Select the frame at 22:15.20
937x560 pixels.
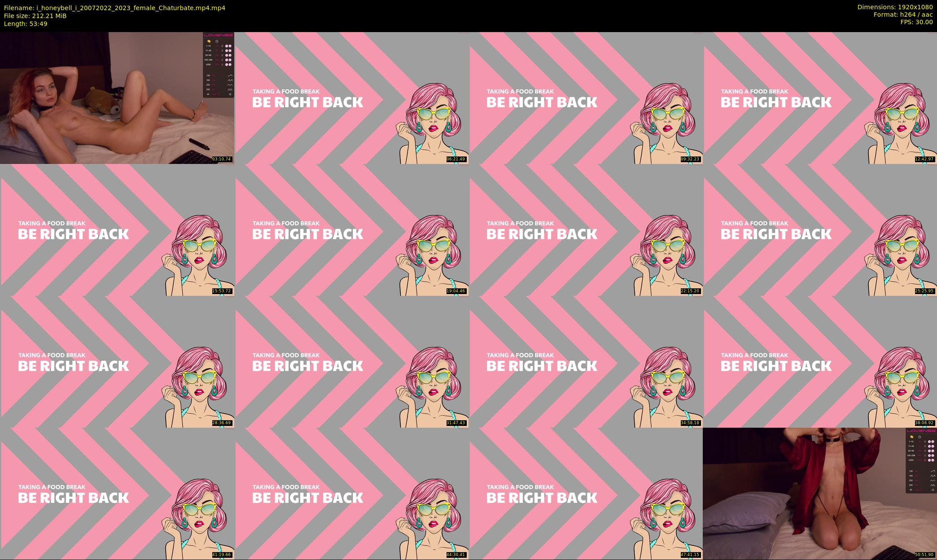[x=586, y=229]
